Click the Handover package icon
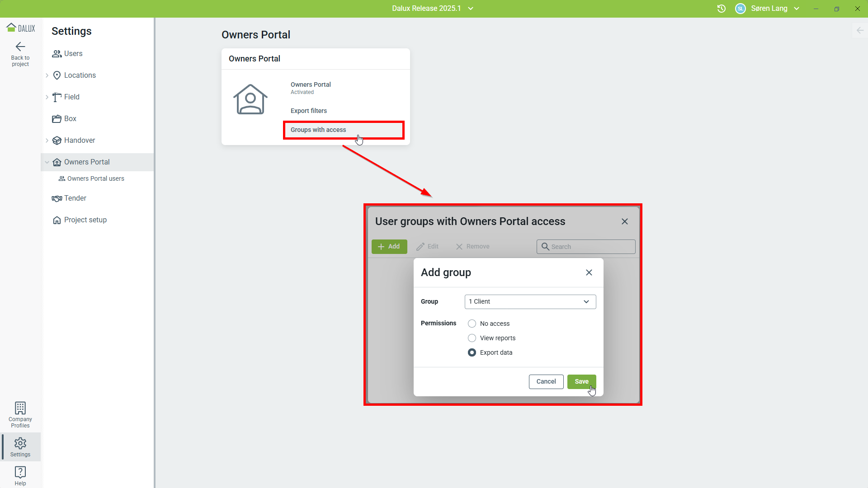This screenshot has width=868, height=488. click(x=57, y=141)
